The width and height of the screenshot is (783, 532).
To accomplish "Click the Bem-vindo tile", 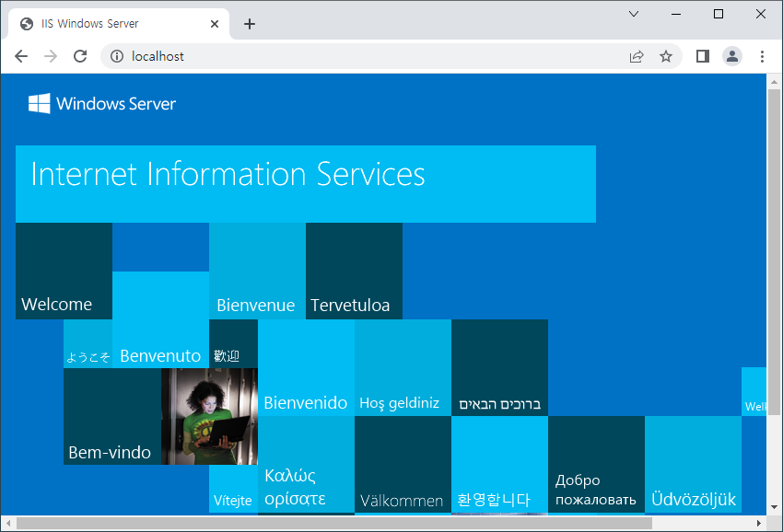I will point(112,416).
